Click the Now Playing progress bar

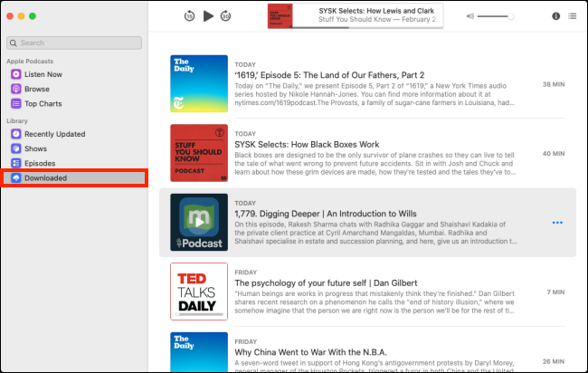[x=367, y=27]
